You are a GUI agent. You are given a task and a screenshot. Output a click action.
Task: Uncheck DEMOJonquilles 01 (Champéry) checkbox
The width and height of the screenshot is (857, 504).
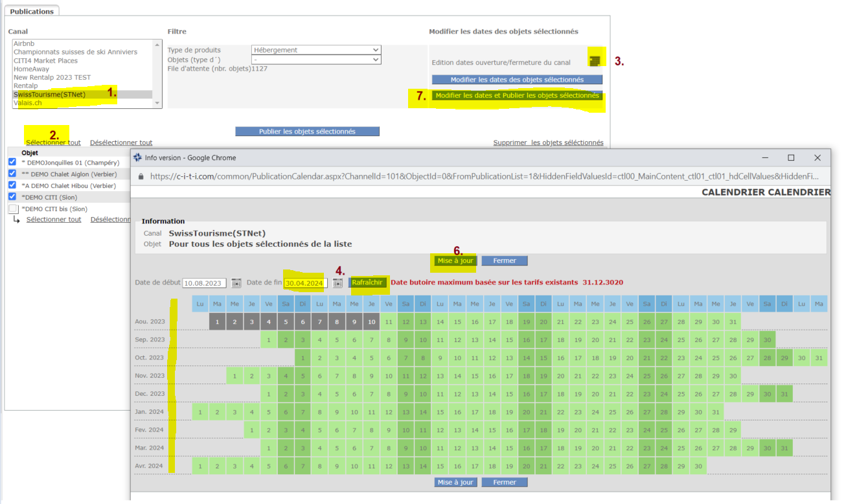pyautogui.click(x=12, y=162)
